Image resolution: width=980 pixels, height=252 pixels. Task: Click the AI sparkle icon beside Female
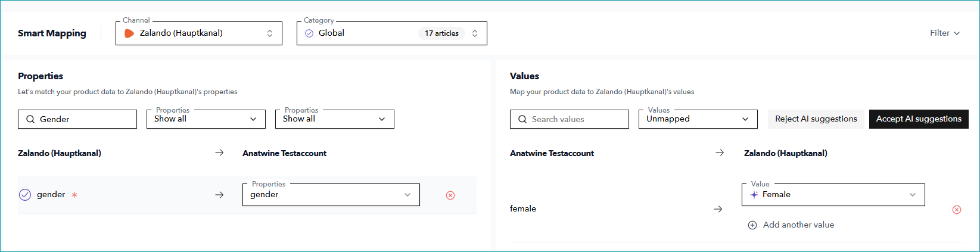[x=754, y=195]
